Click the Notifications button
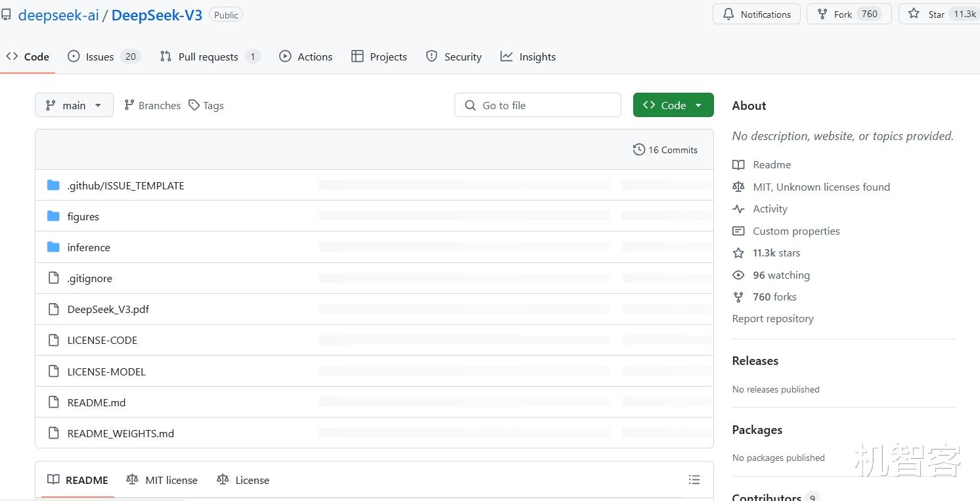This screenshot has width=980, height=501. (x=757, y=14)
